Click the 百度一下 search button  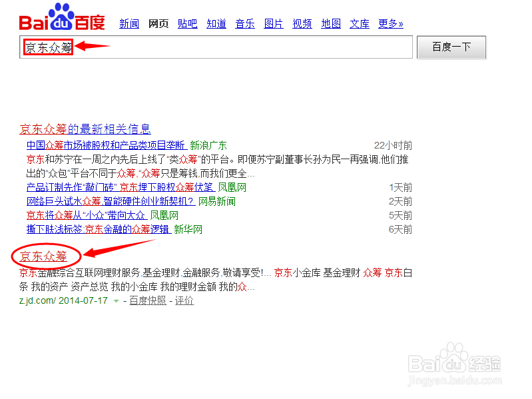pos(451,47)
